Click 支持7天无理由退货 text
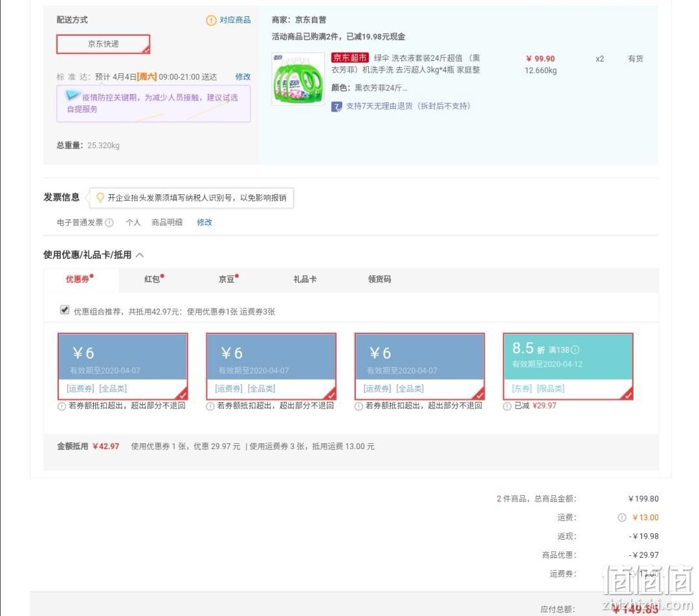Viewport: 699px width, 616px height. click(408, 106)
